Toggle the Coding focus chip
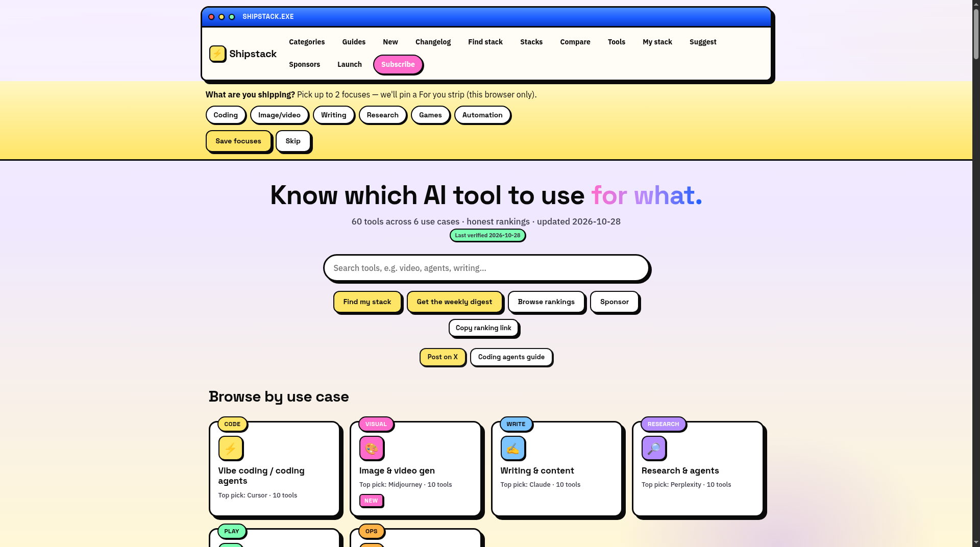Screen dimensions: 980x547 [x=226, y=115]
